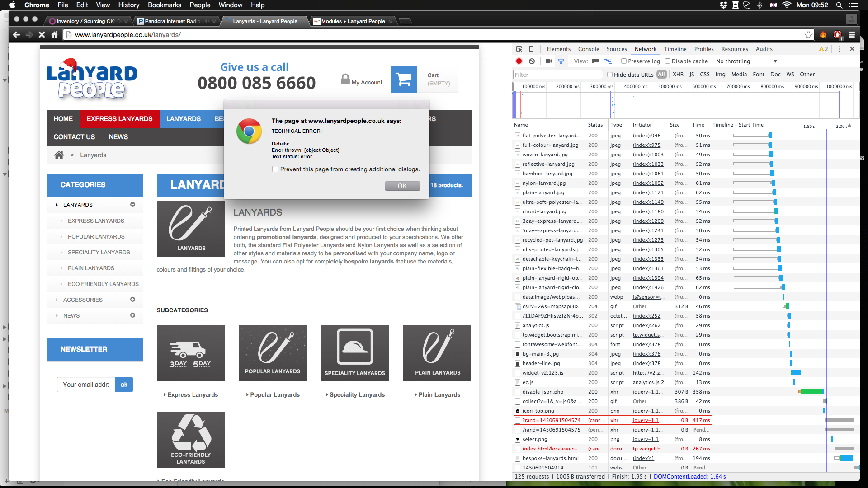The height and width of the screenshot is (488, 868).
Task: Open Wi-Fi status menu
Action: 787,5
